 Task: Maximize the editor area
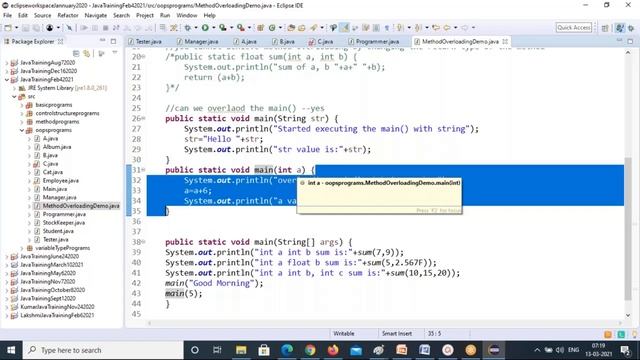[x=630, y=41]
